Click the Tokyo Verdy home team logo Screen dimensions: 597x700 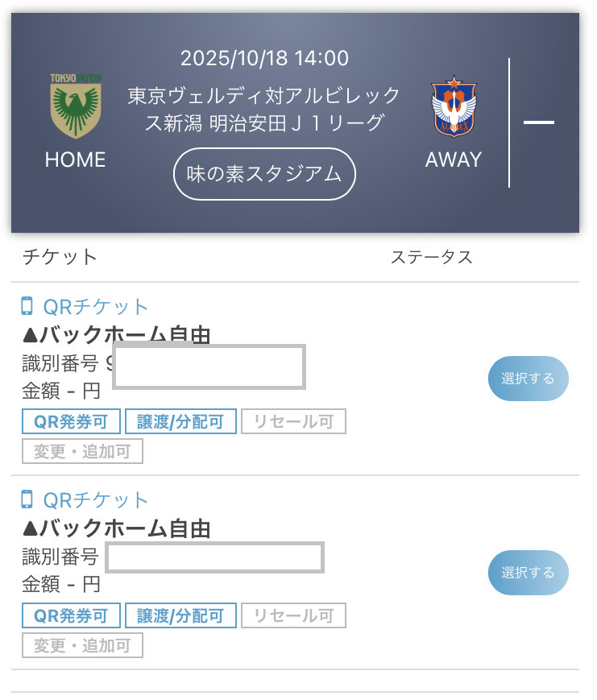(75, 106)
